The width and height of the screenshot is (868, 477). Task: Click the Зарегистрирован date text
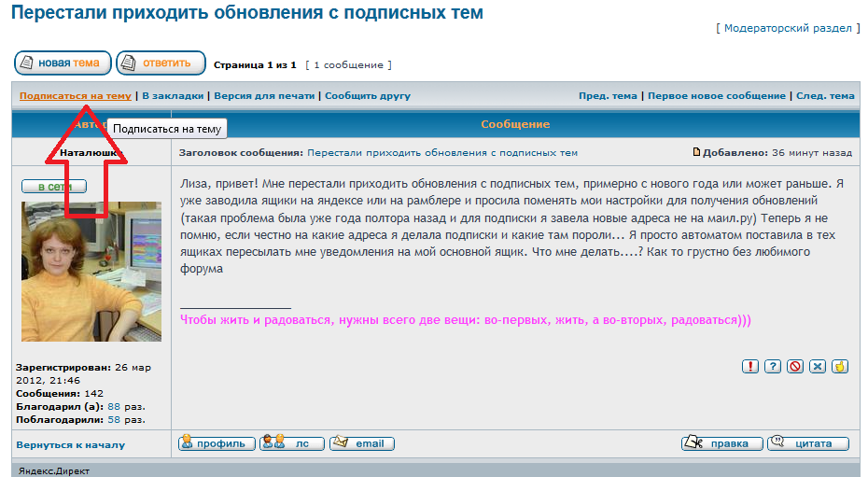[84, 374]
